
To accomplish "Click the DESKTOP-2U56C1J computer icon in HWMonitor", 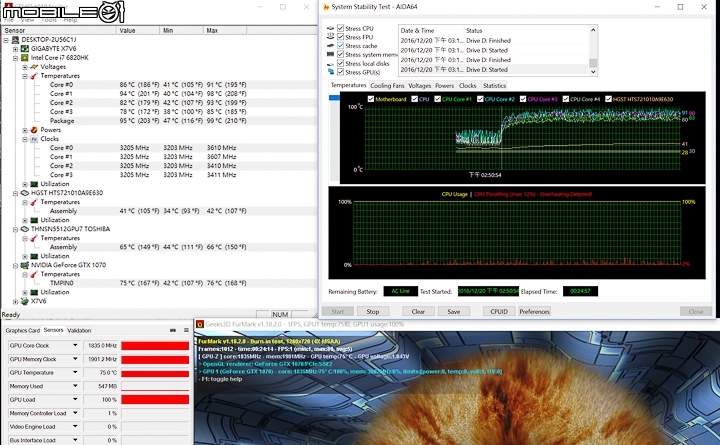I will [16, 39].
